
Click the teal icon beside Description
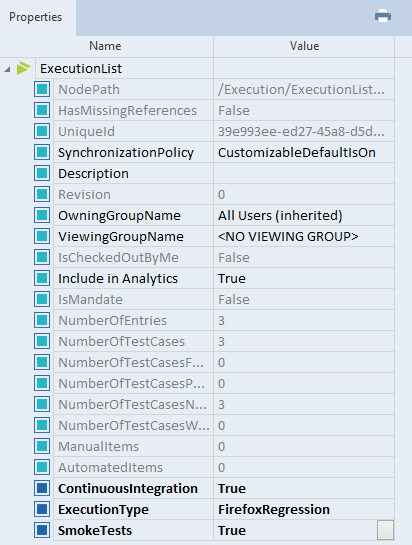pos(42,173)
